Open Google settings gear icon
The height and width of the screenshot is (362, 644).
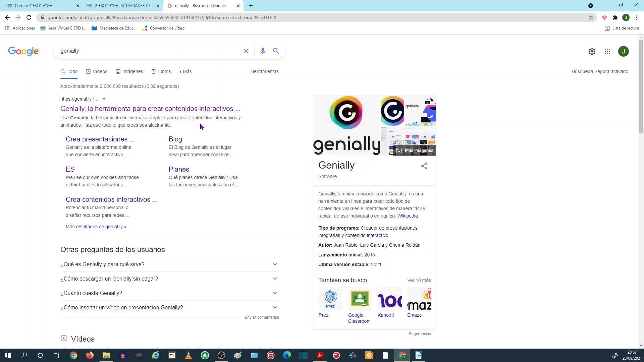[592, 51]
